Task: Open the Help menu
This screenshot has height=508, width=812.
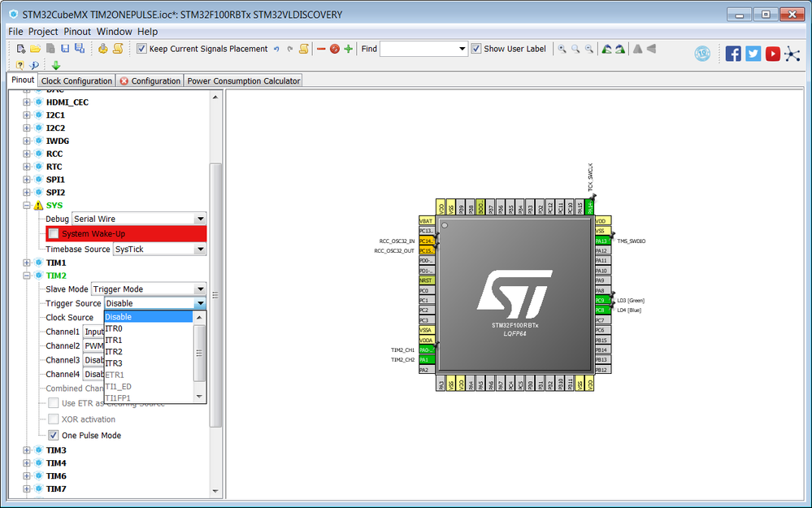Action: click(148, 32)
